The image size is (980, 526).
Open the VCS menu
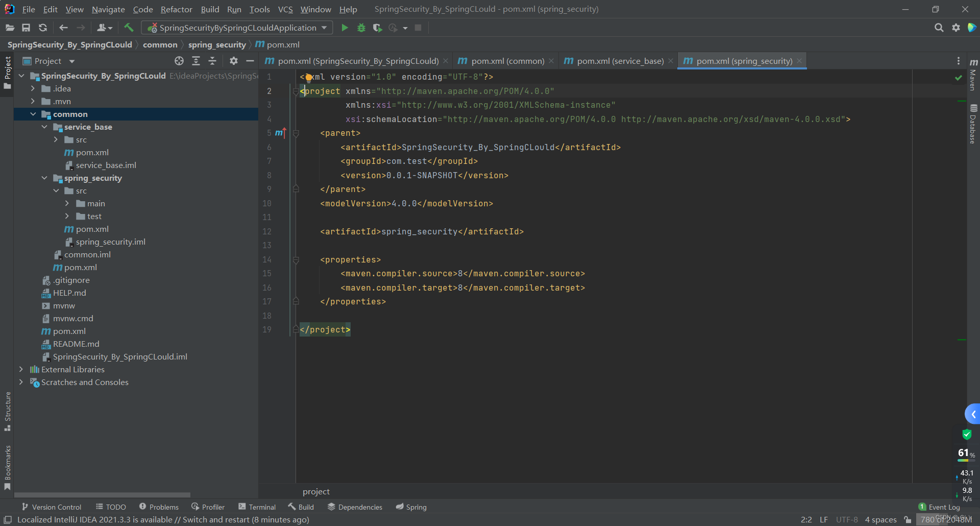click(x=285, y=9)
